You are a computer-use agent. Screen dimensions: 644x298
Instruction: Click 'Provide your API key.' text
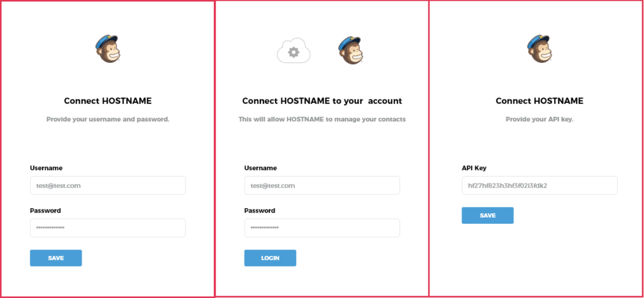tap(539, 119)
